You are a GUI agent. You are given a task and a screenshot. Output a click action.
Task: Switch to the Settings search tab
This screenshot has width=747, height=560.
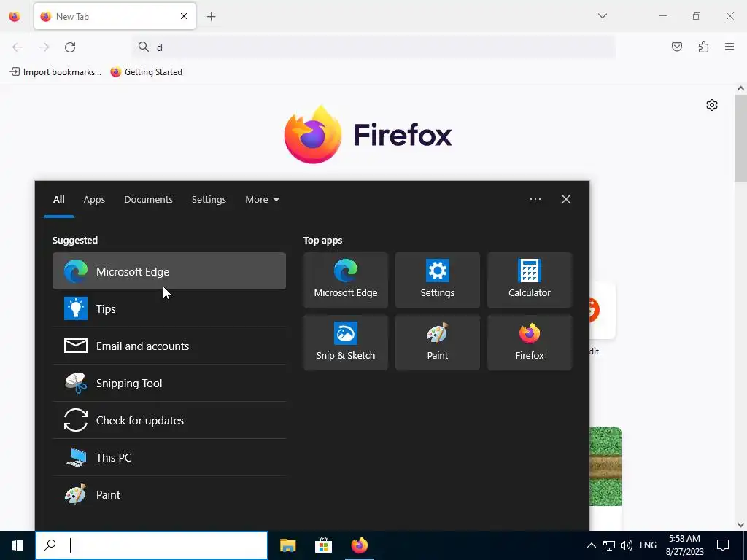(x=209, y=200)
